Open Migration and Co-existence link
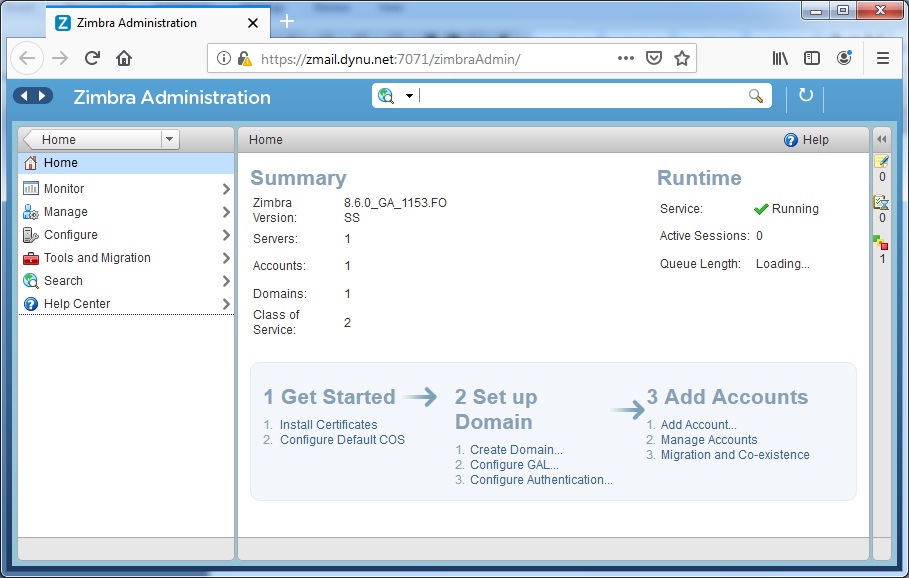Image resolution: width=909 pixels, height=578 pixels. [735, 455]
